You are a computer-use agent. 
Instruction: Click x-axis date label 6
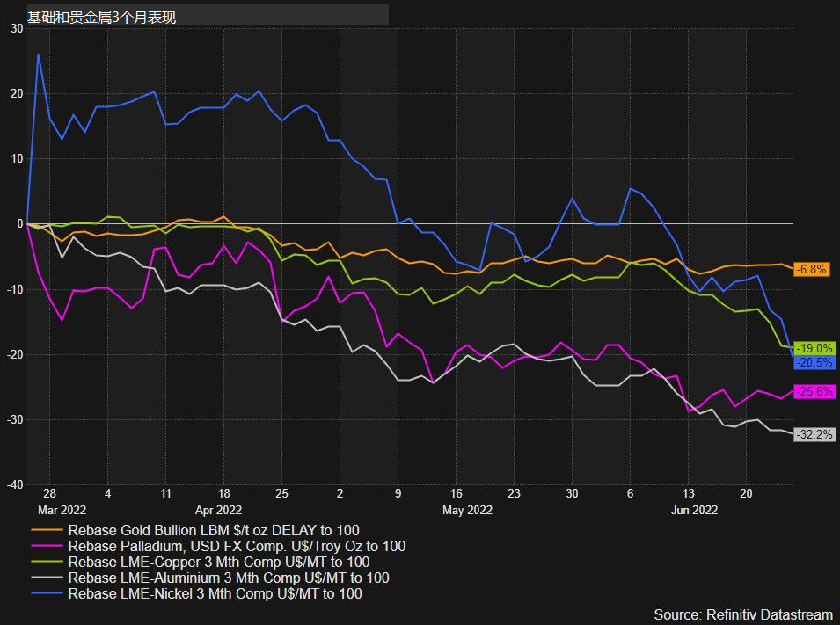630,493
